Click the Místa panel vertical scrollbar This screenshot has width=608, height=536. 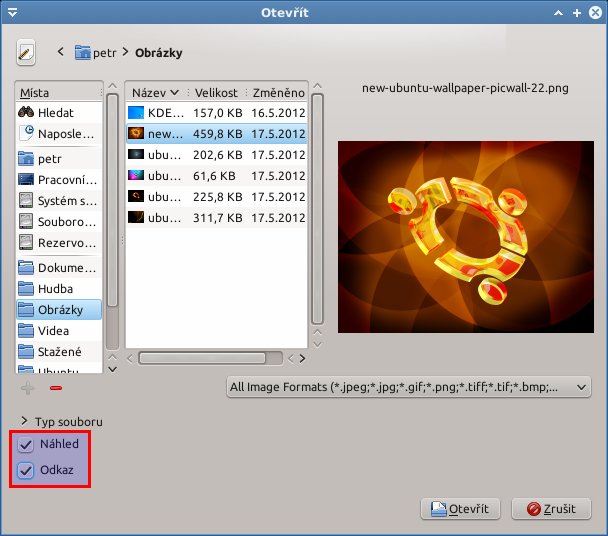pos(112,201)
